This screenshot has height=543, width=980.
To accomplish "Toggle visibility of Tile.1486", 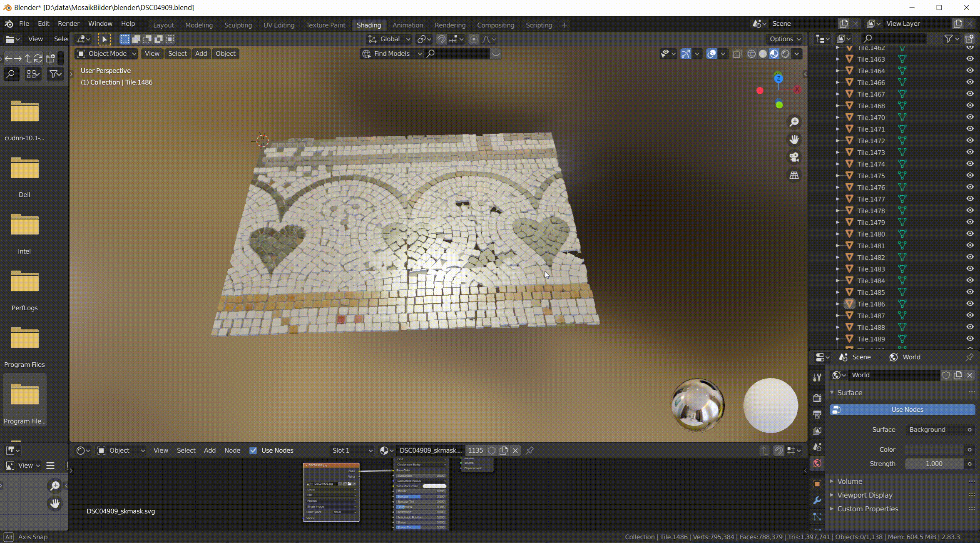I will (x=970, y=304).
